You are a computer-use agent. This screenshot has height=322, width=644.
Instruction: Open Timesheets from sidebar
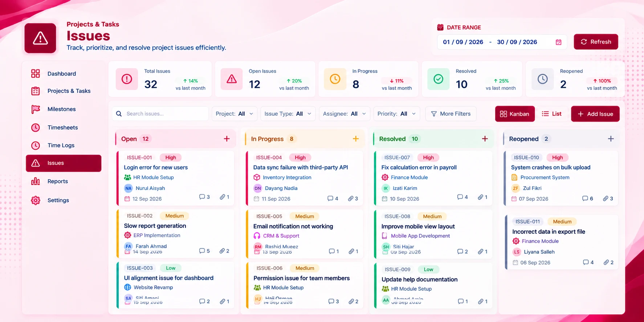click(64, 127)
